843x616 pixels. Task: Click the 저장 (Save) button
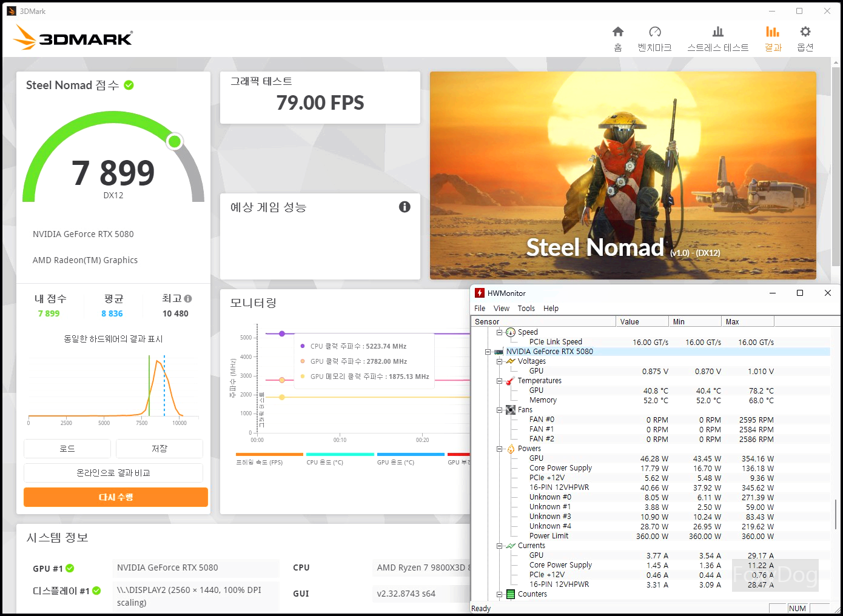click(160, 449)
